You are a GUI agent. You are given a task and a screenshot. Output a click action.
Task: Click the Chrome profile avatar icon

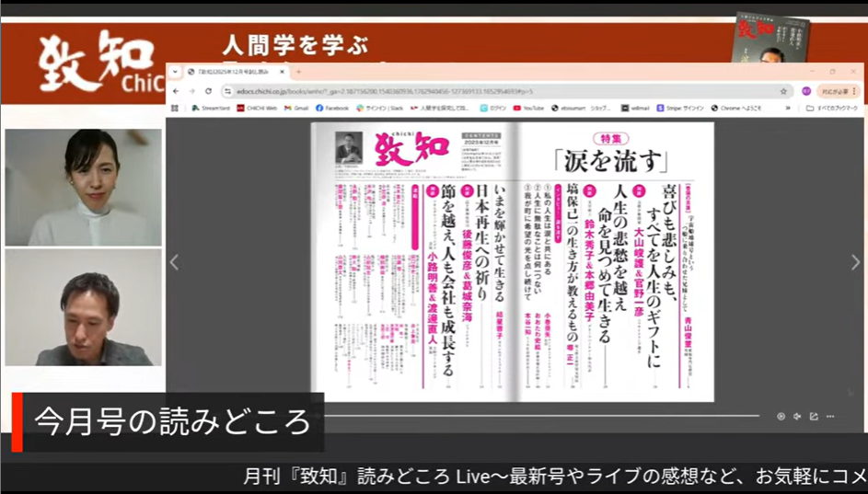pos(806,91)
